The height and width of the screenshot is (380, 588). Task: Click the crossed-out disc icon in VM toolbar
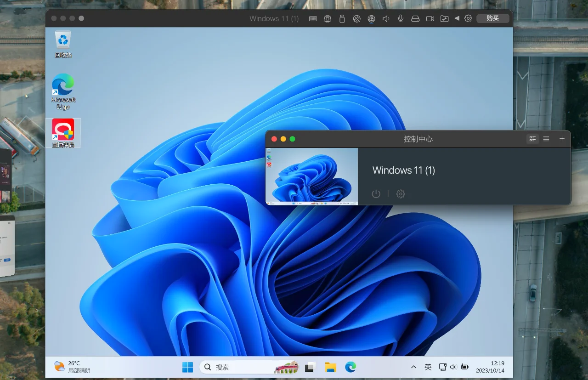[x=356, y=19]
